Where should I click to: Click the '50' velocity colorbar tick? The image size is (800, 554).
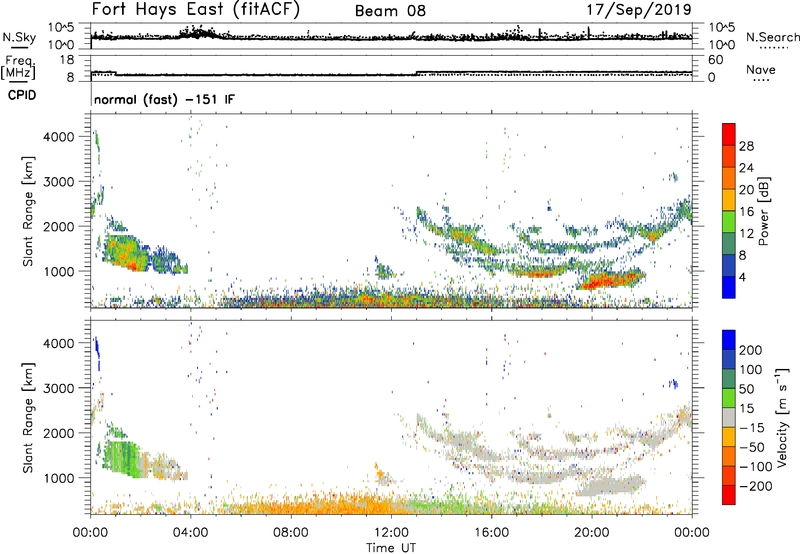point(746,389)
